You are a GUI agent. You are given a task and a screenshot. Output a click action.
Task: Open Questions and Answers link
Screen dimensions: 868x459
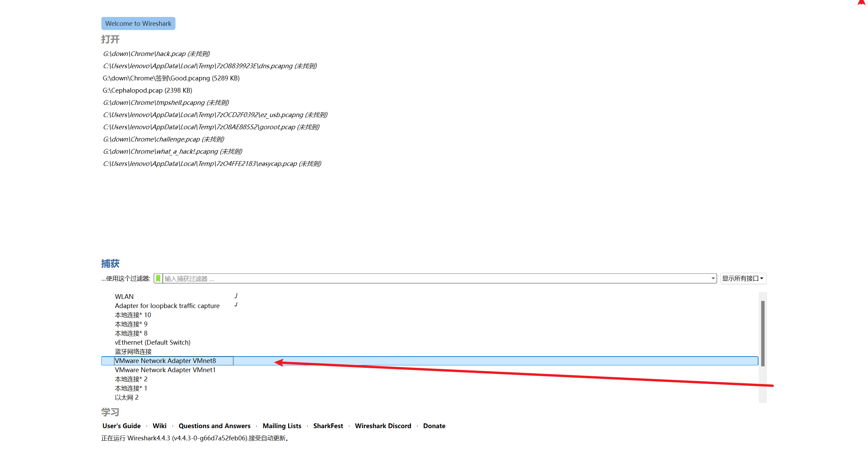pos(215,426)
